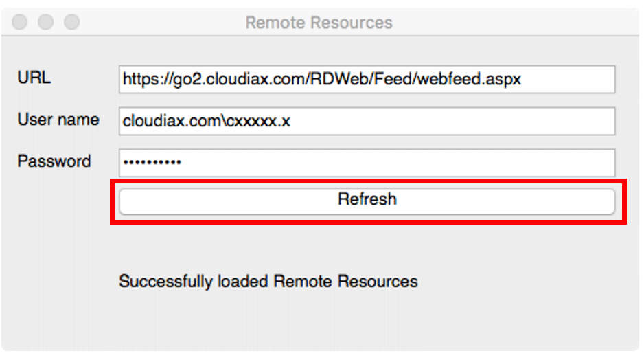Image resolution: width=644 pixels, height=362 pixels.
Task: Place cursor on https:// in URL field
Action: (148, 79)
